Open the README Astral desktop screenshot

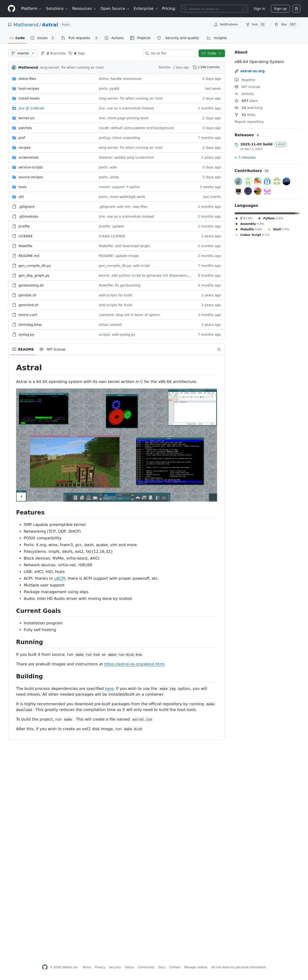(116, 445)
